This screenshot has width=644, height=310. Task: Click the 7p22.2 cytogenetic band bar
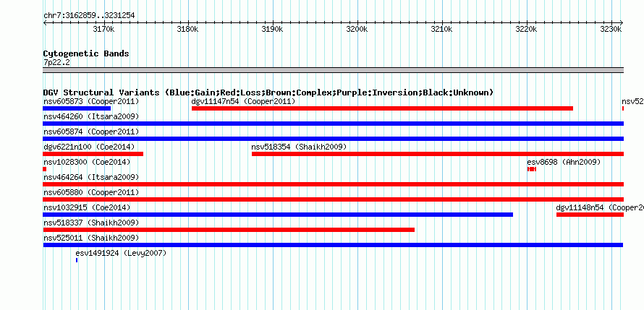[x=334, y=70]
